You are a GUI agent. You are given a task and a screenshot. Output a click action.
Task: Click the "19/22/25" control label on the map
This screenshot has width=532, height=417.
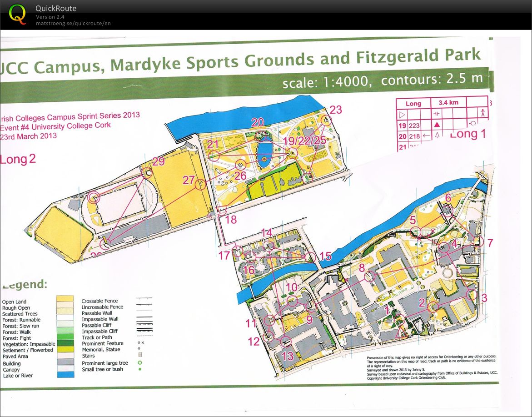(x=305, y=141)
